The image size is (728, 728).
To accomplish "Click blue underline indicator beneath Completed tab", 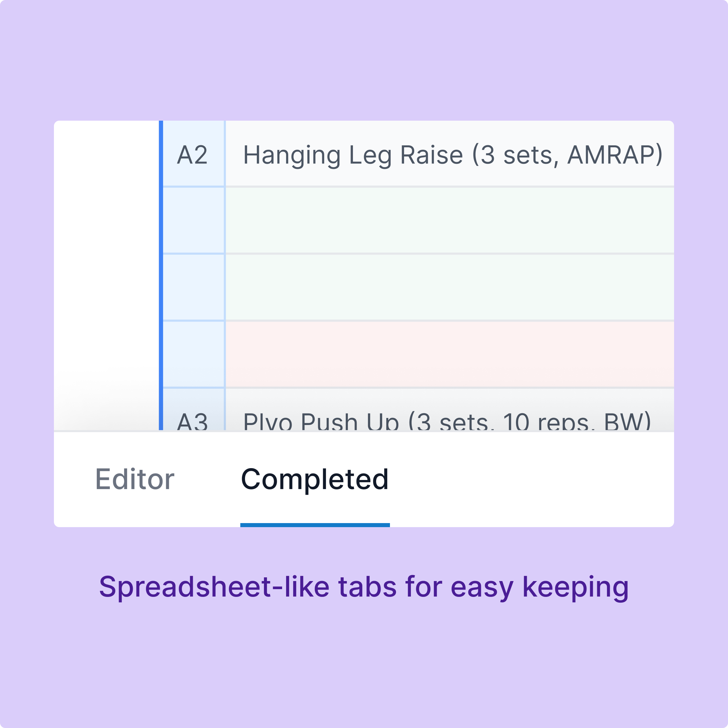I will 315,525.
